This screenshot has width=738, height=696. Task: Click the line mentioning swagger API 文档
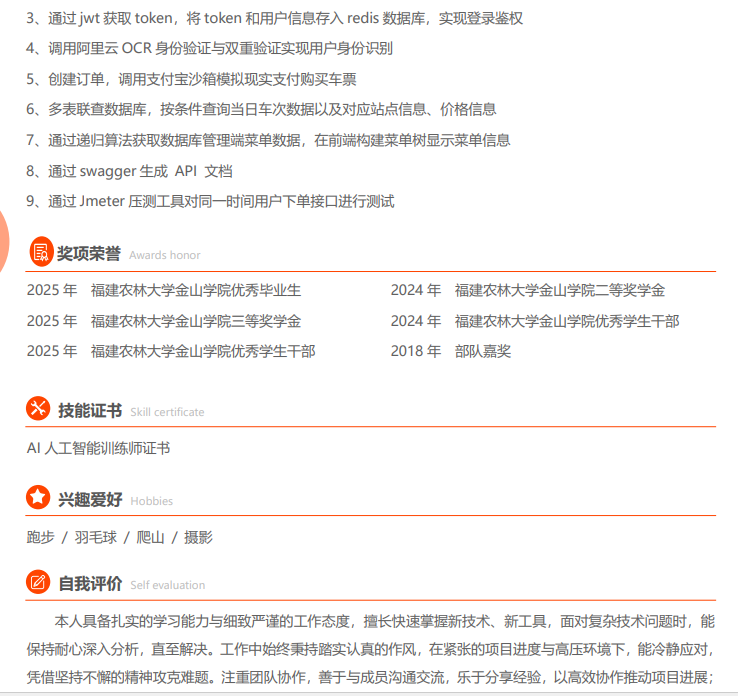pos(129,170)
